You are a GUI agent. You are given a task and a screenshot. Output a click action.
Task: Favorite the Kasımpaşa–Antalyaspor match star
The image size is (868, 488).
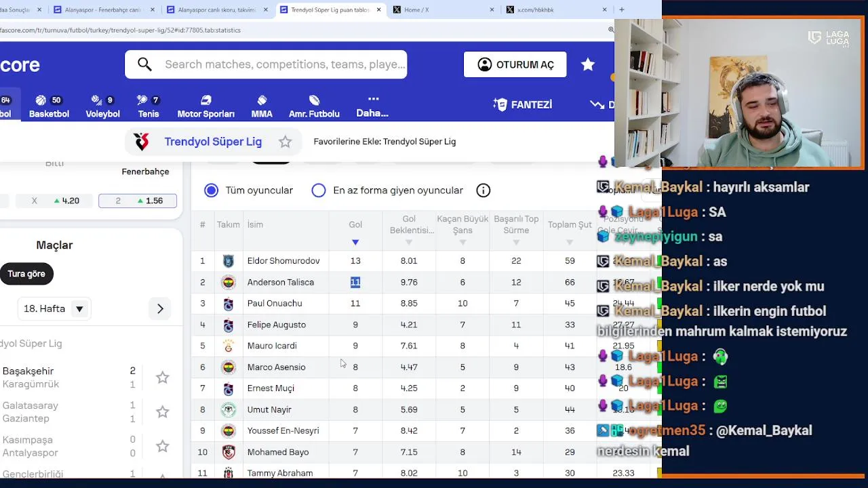pos(162,446)
